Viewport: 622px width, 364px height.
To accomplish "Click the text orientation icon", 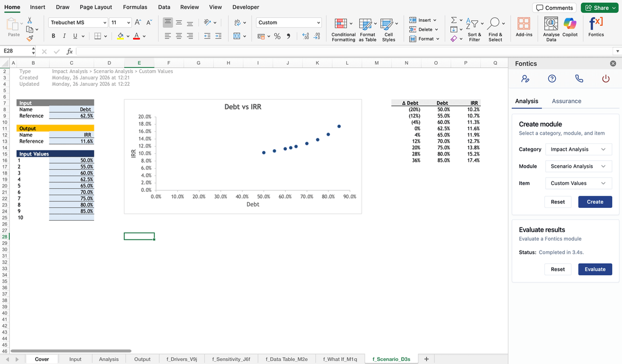I will point(207,22).
